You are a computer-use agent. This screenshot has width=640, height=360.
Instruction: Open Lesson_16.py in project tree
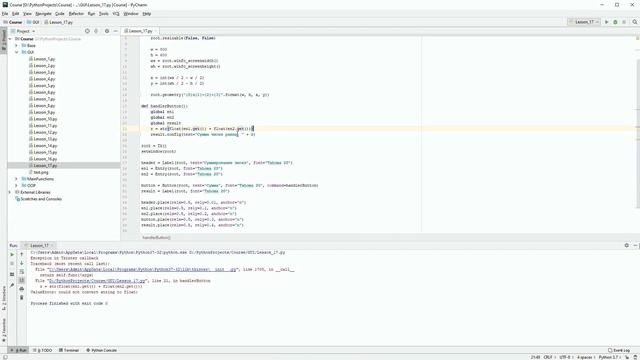click(x=43, y=159)
